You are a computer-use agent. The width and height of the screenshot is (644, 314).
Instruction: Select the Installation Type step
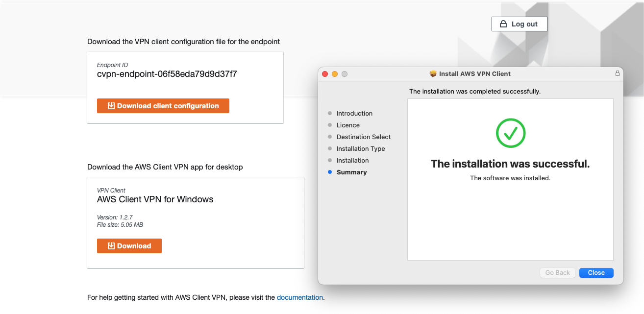pyautogui.click(x=361, y=148)
